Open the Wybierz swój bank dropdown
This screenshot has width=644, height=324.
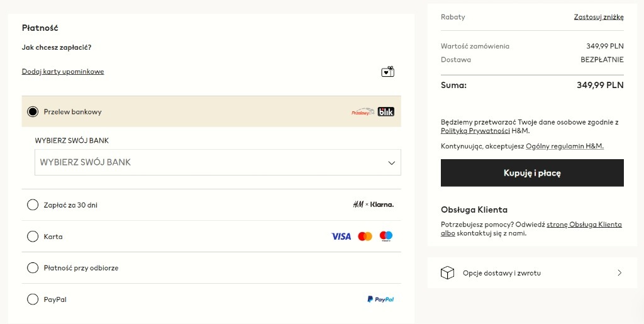[218, 162]
